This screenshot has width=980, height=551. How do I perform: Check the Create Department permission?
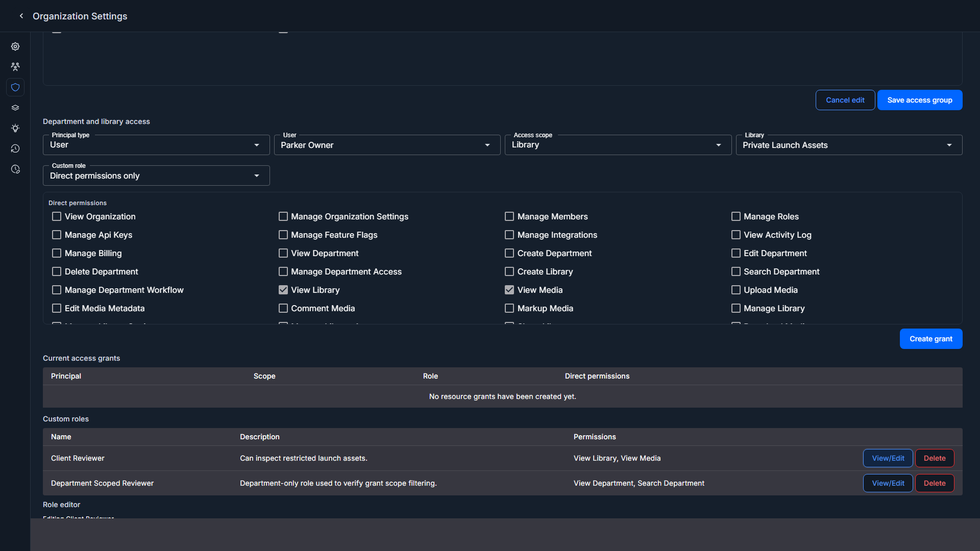pyautogui.click(x=509, y=253)
